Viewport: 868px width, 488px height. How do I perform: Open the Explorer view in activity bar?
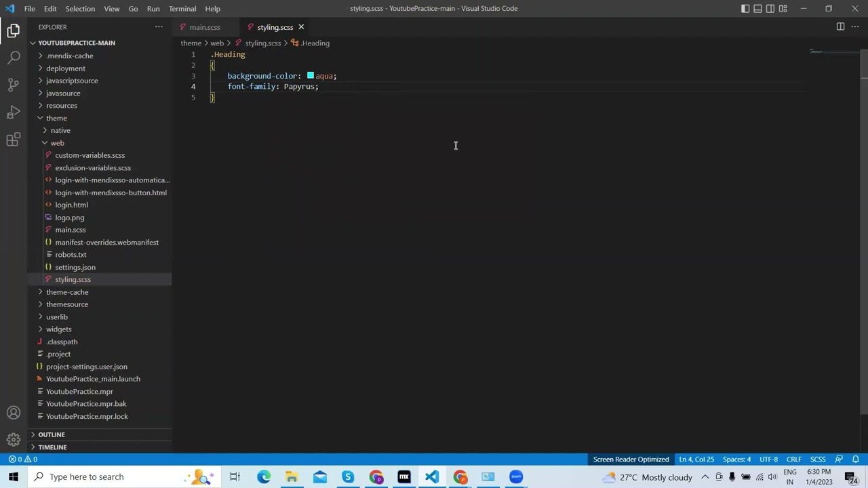point(14,30)
